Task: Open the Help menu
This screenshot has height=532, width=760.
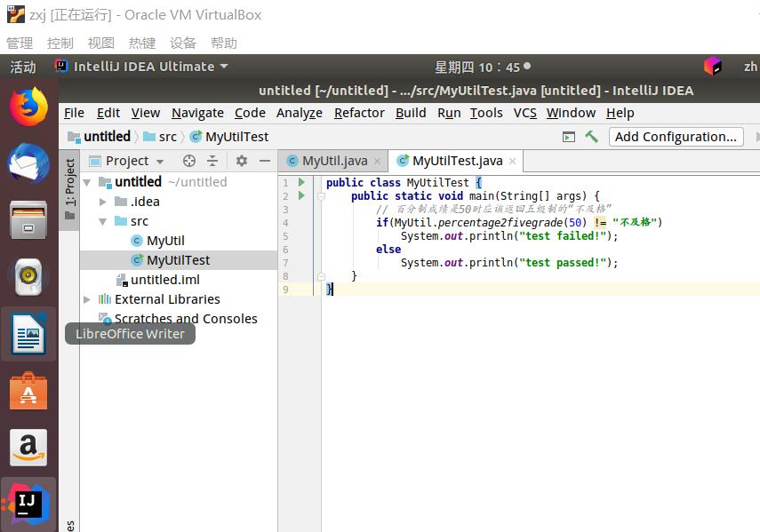Action: click(x=620, y=113)
